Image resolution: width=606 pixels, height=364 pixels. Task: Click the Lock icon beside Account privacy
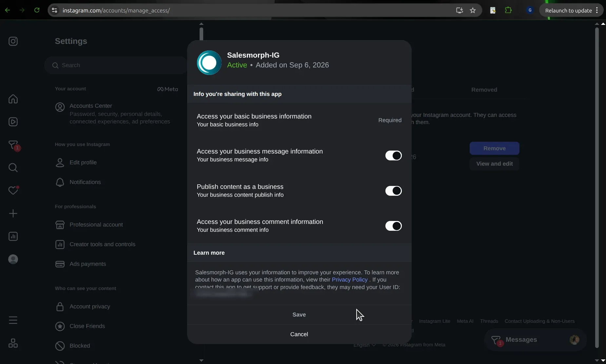60,306
